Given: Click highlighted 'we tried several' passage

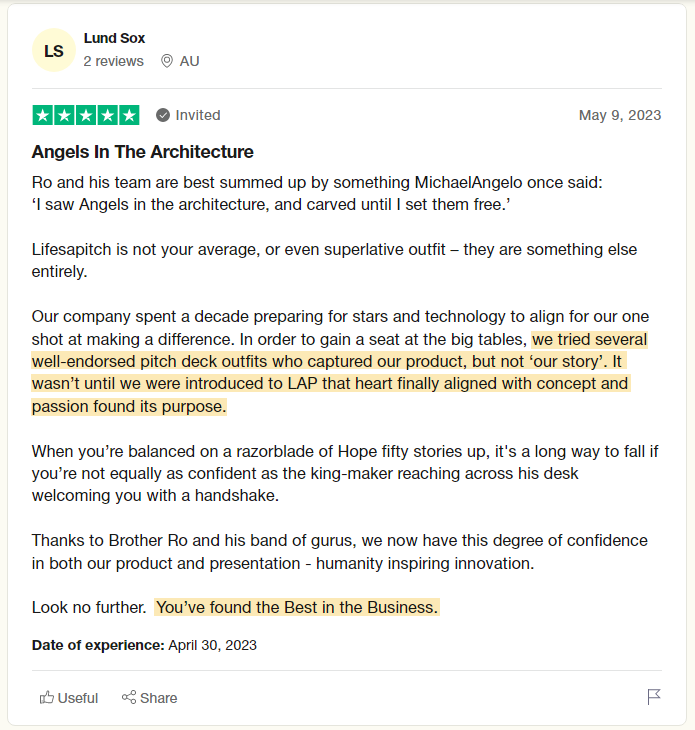Looking at the screenshot, I should (x=589, y=338).
